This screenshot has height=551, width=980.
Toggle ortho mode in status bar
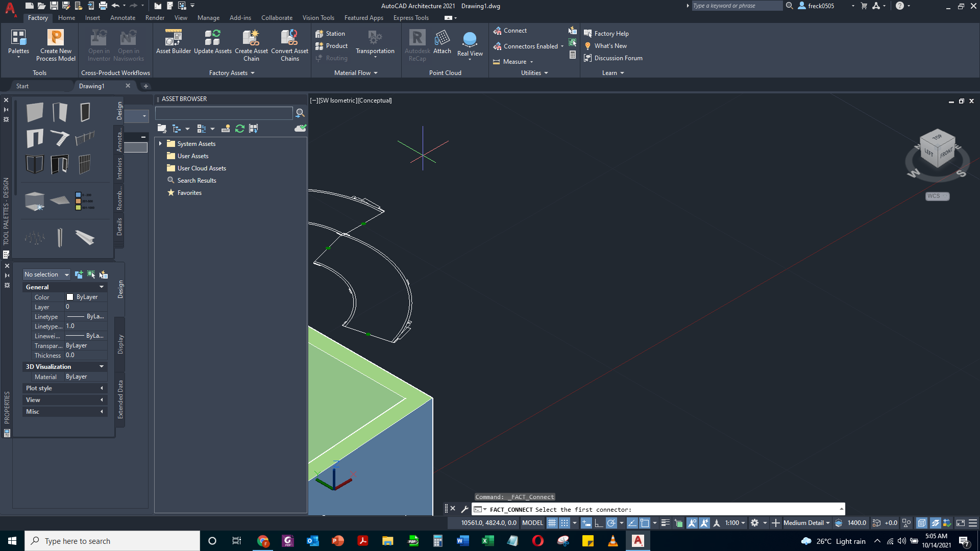click(598, 522)
